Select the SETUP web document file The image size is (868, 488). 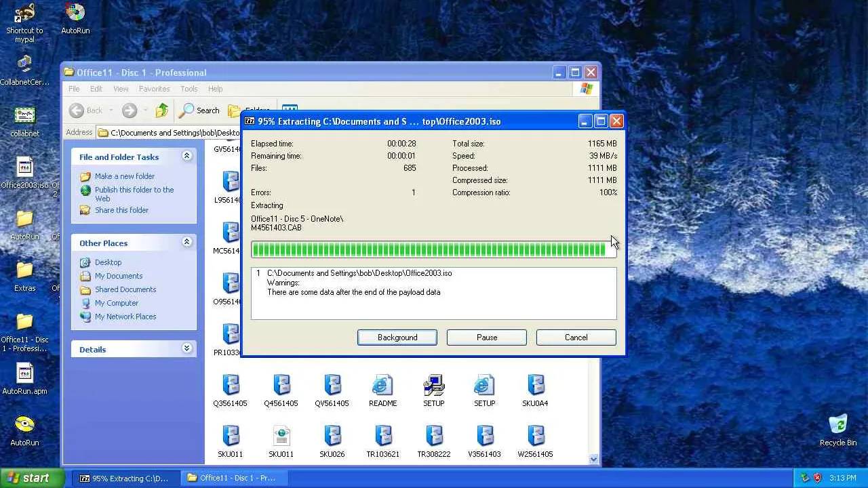click(x=484, y=392)
